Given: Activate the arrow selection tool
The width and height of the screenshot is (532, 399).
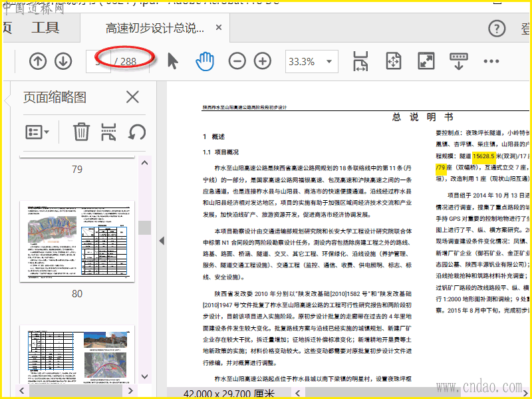Looking at the screenshot, I should click(173, 61).
